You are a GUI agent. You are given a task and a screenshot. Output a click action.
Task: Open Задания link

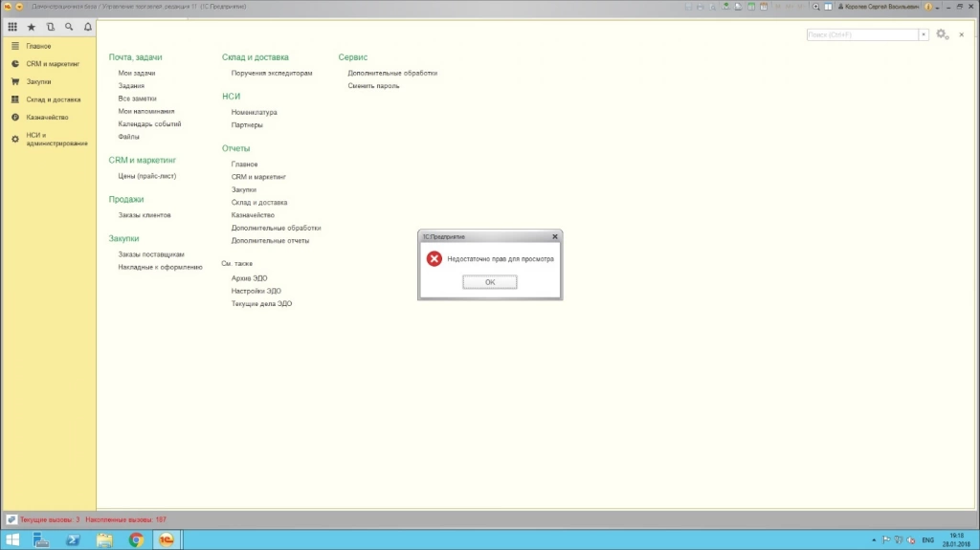(x=131, y=86)
